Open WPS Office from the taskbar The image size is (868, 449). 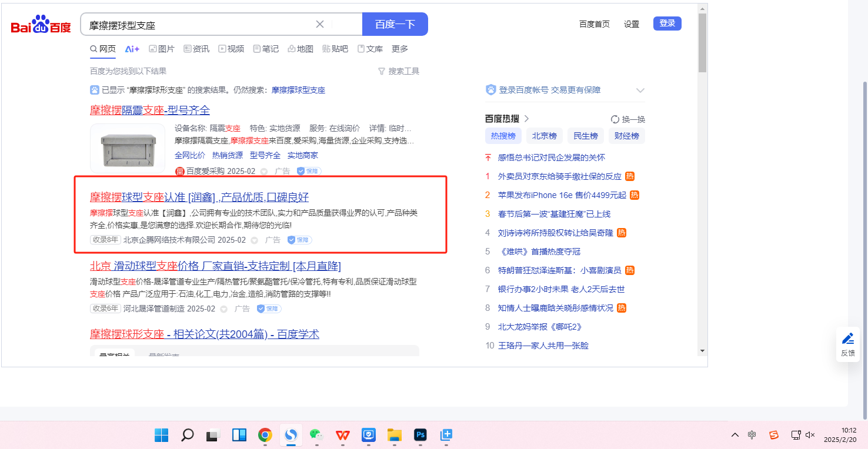click(343, 435)
